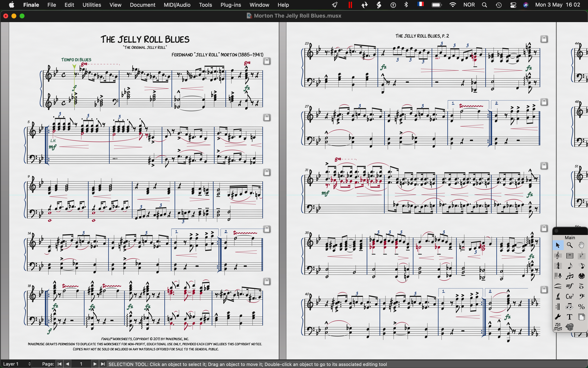Open the View menu
Screen dimensions: 588x368
tap(116, 5)
